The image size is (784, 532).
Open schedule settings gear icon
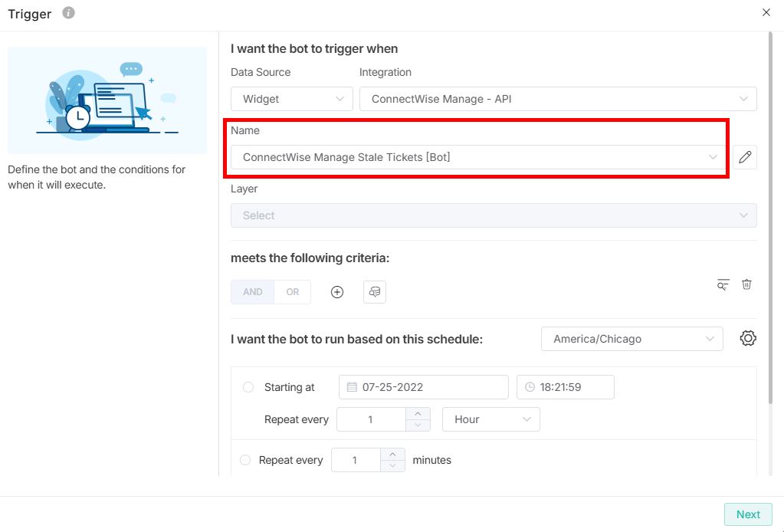pos(748,338)
